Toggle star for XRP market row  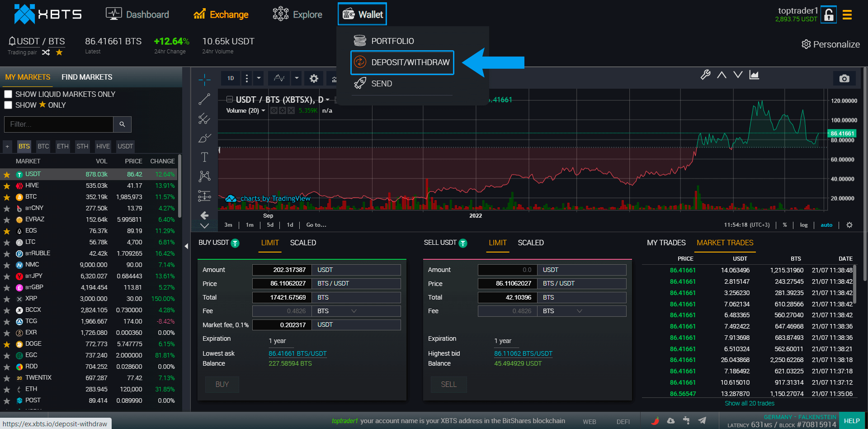coord(7,299)
